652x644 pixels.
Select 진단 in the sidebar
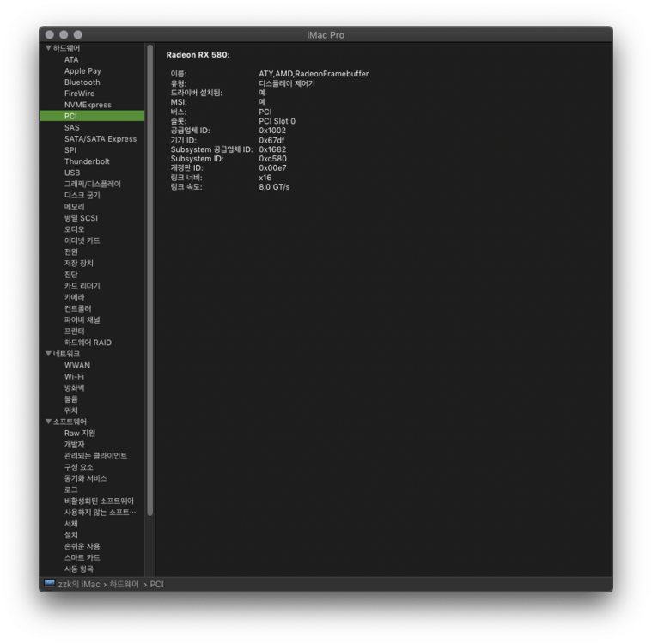(70, 275)
